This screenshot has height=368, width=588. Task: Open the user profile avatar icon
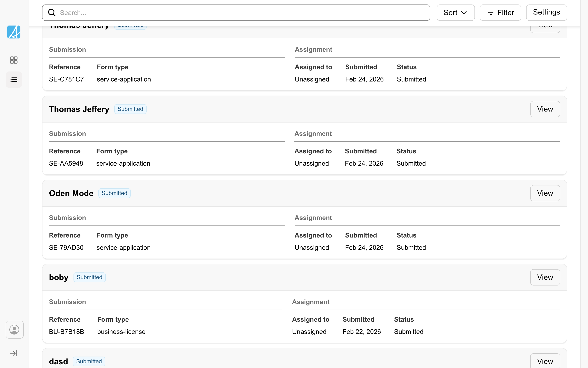[14, 330]
